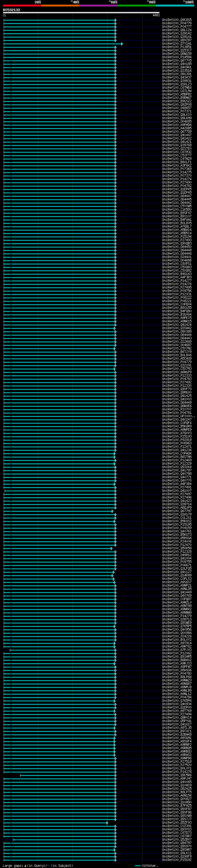Select the UniRef100_Q43437 label
197x868 pixels.
177,77
